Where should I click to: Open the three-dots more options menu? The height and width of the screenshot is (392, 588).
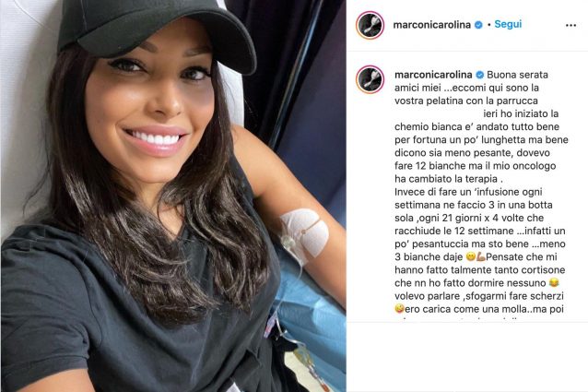click(x=570, y=26)
